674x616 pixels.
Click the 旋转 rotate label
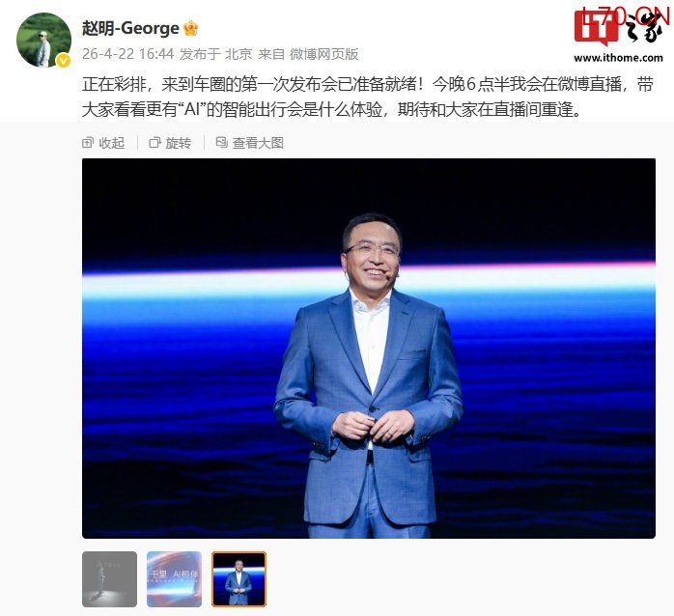[x=179, y=143]
